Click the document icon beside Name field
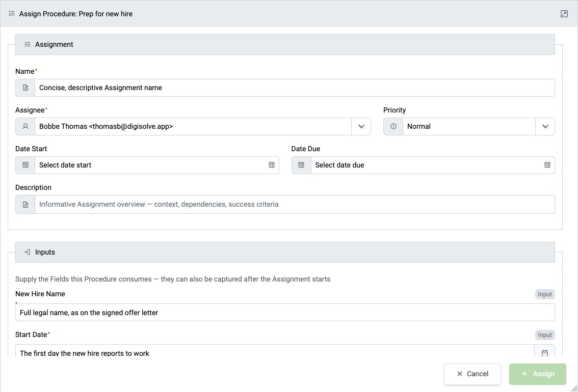This screenshot has width=578, height=392. coord(25,88)
